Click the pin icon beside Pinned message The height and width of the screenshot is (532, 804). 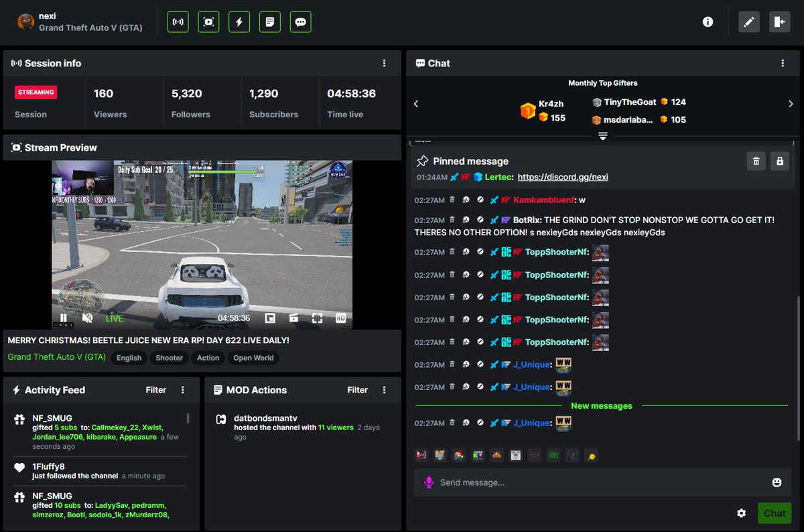tap(422, 161)
